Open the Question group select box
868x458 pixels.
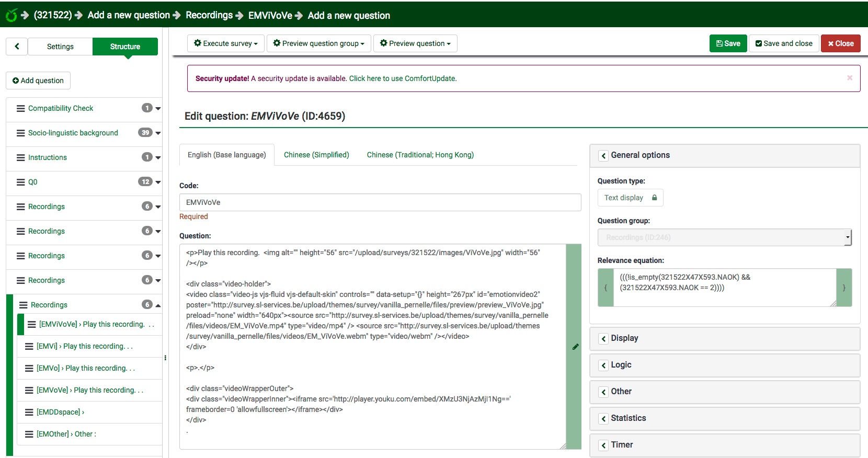(x=724, y=237)
